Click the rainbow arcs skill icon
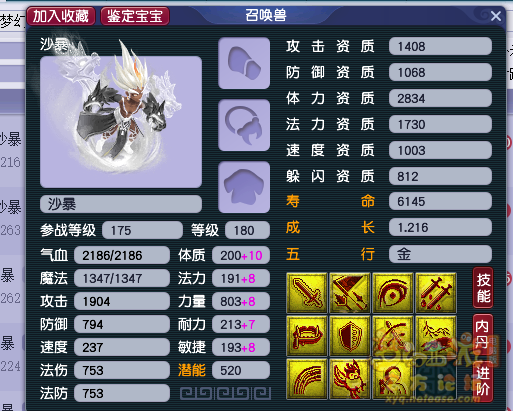The image size is (513, 411). 307,379
